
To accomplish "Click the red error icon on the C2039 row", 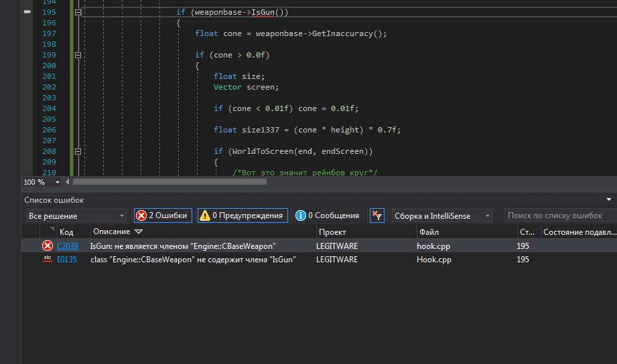I will (48, 246).
